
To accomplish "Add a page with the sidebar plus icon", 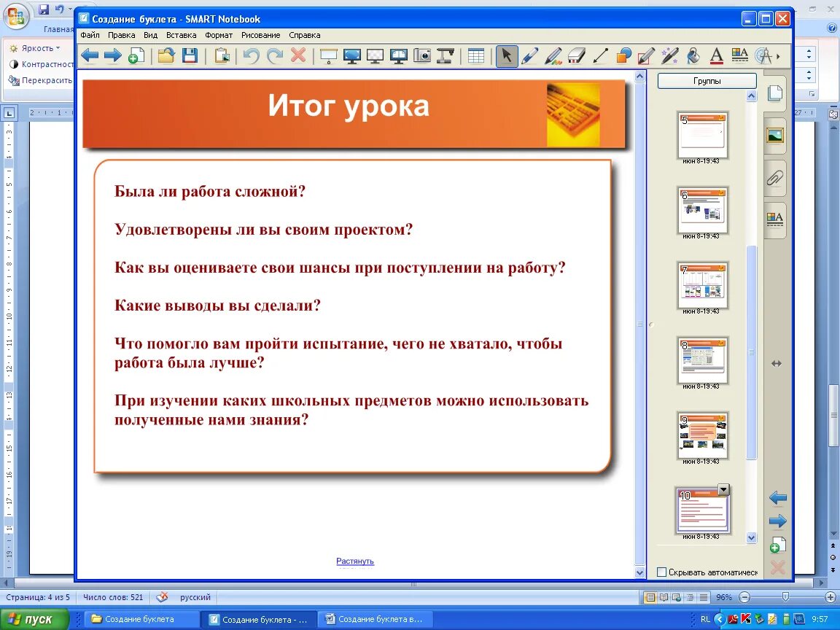I will click(777, 544).
